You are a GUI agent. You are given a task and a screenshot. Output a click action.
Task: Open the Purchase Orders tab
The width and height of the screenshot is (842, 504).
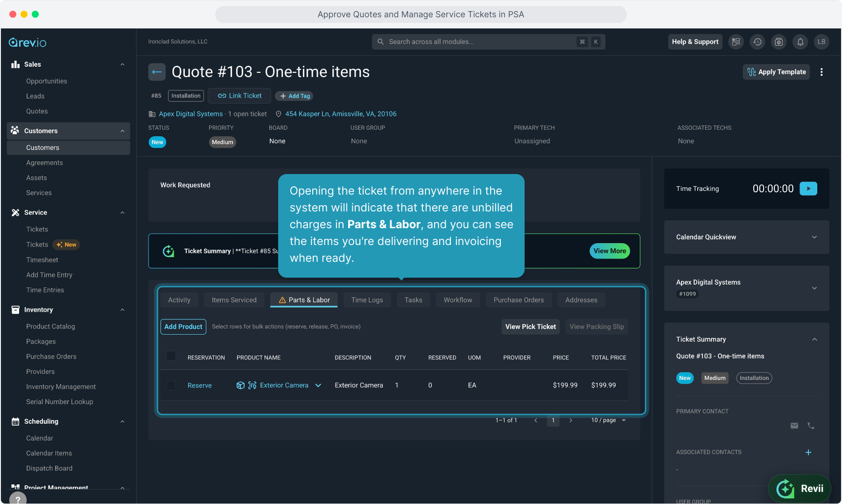coord(519,300)
